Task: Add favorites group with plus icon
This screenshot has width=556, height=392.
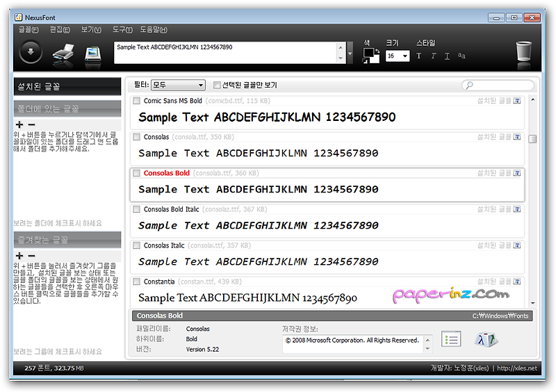Action: point(19,256)
